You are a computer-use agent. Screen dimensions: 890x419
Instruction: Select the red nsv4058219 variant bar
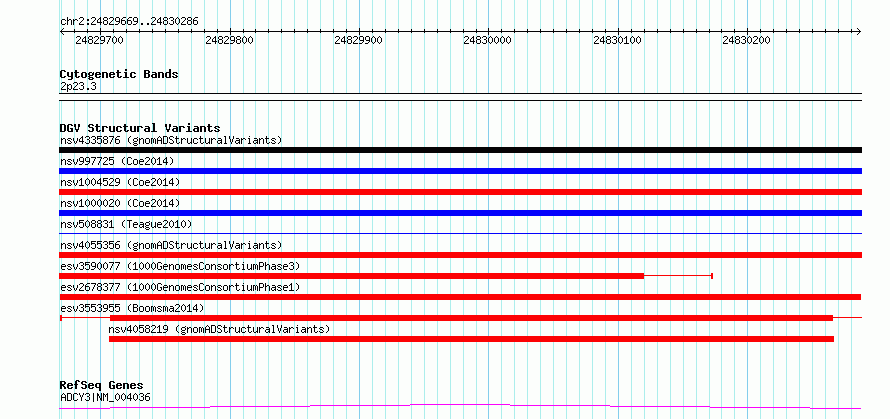click(x=471, y=339)
